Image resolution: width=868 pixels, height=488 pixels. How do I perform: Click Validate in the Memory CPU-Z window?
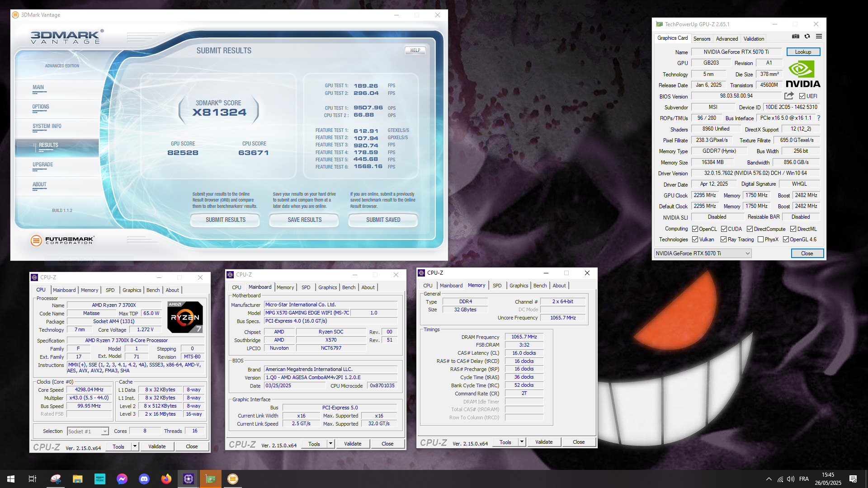[544, 442]
